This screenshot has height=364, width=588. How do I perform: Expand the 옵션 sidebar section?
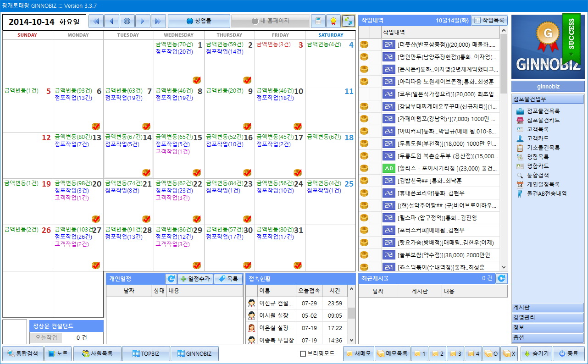coord(547,337)
